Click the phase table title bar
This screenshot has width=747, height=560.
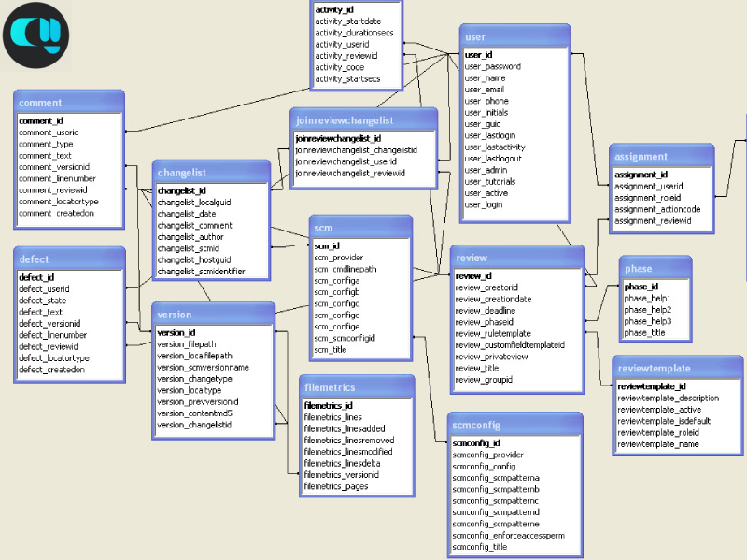click(655, 269)
